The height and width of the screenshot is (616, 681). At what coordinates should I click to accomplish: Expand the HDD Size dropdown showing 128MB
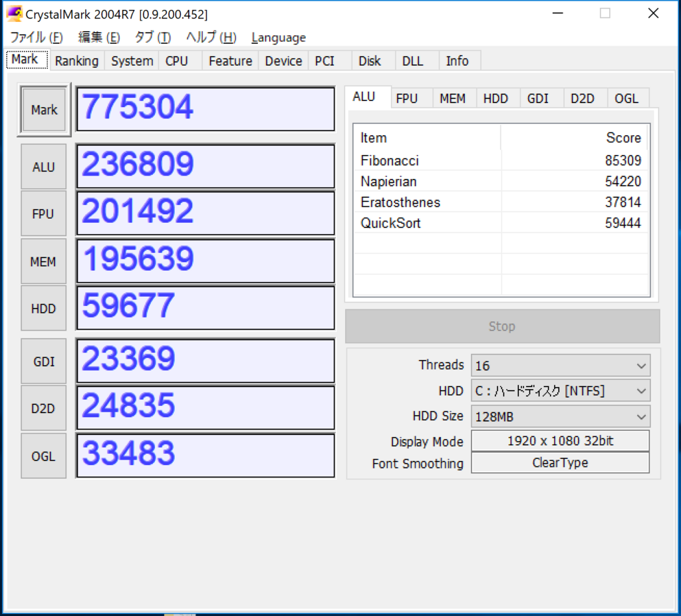point(560,416)
